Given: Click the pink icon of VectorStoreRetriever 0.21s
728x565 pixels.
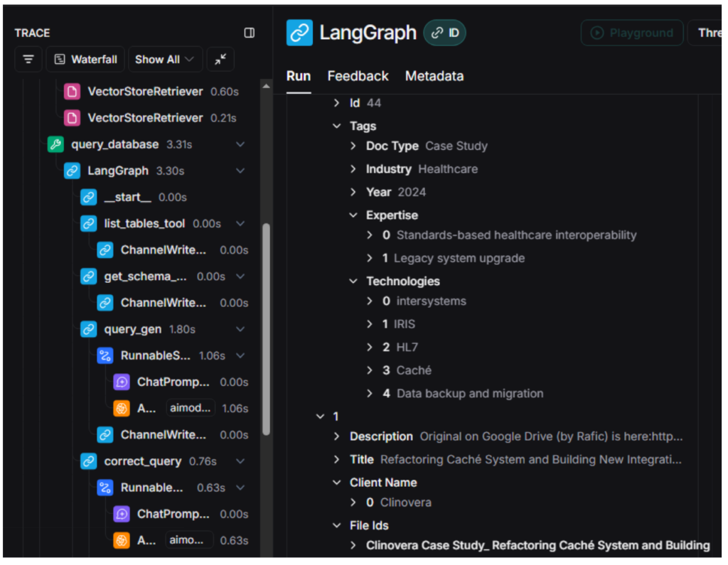Looking at the screenshot, I should (72, 118).
